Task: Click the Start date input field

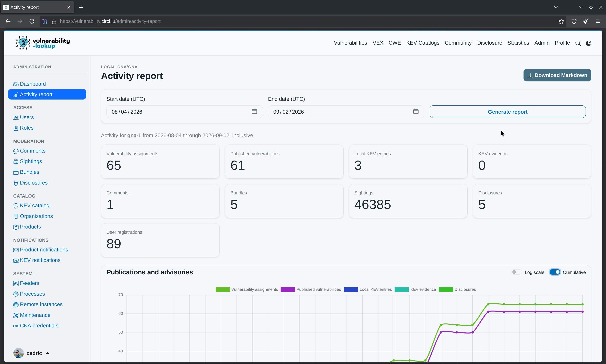Action: pos(184,112)
